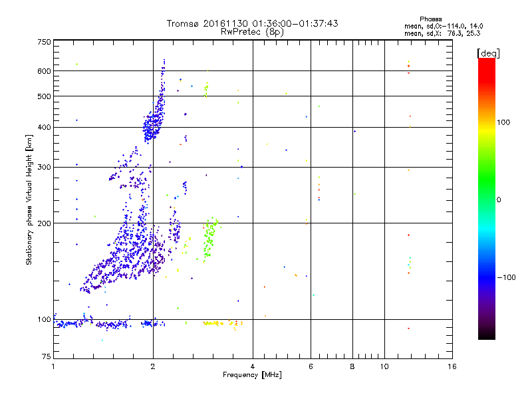Click the colorbar label '-100'

506,277
